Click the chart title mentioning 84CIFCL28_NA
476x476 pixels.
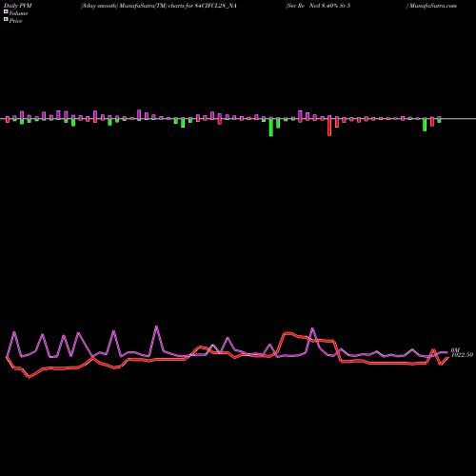(159, 6)
